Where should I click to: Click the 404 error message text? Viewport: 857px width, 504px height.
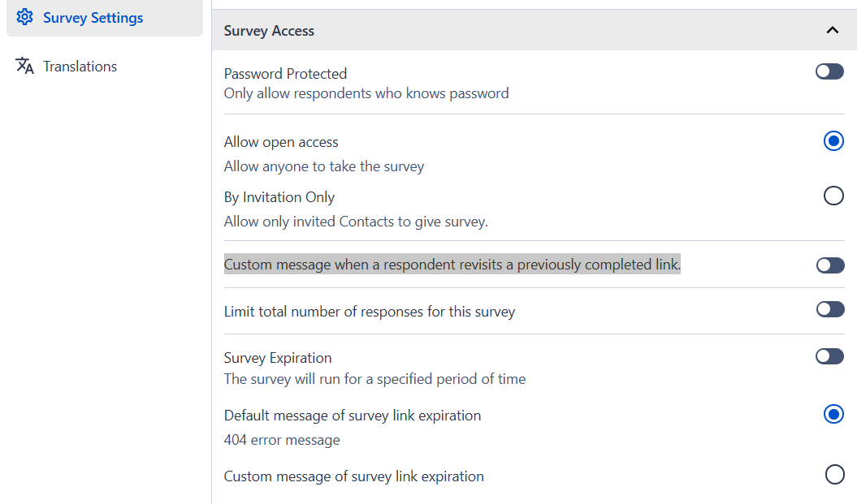pyautogui.click(x=282, y=440)
